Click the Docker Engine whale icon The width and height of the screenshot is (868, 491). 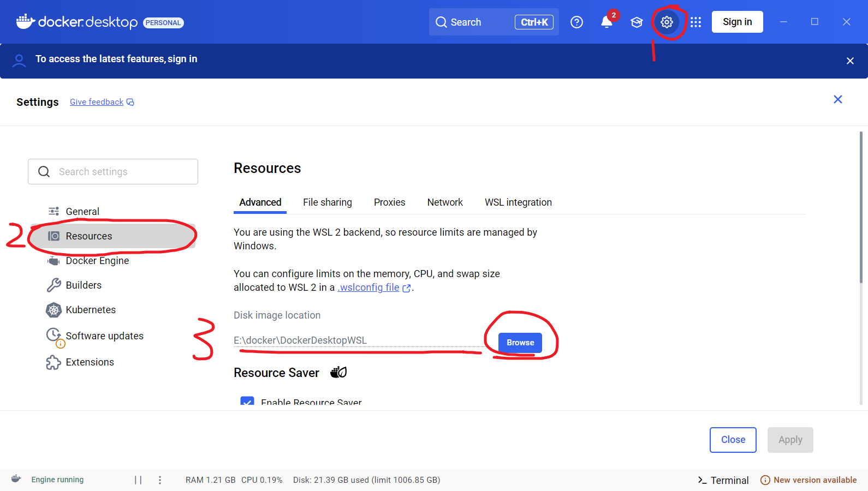[x=53, y=261]
